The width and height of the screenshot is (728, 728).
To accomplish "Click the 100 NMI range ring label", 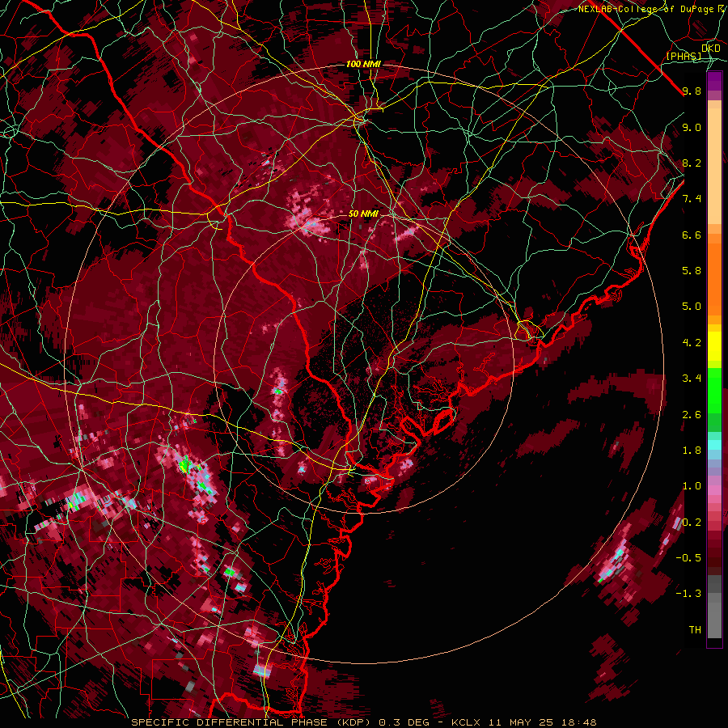I will [x=363, y=64].
